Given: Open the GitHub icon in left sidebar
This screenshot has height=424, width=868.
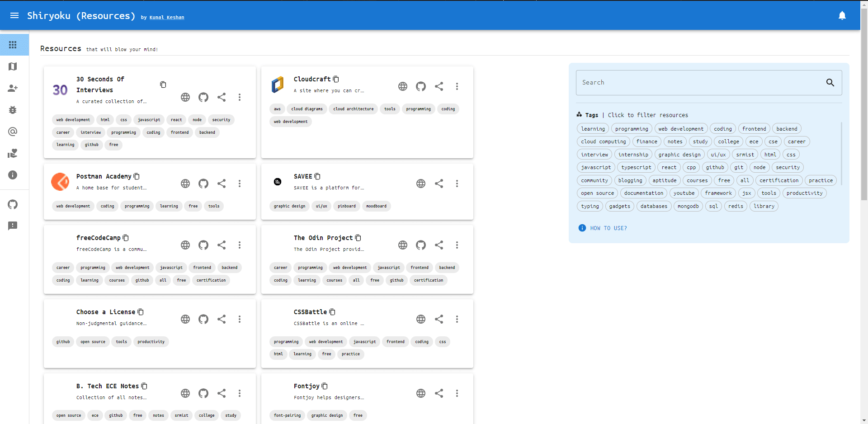Looking at the screenshot, I should point(13,204).
